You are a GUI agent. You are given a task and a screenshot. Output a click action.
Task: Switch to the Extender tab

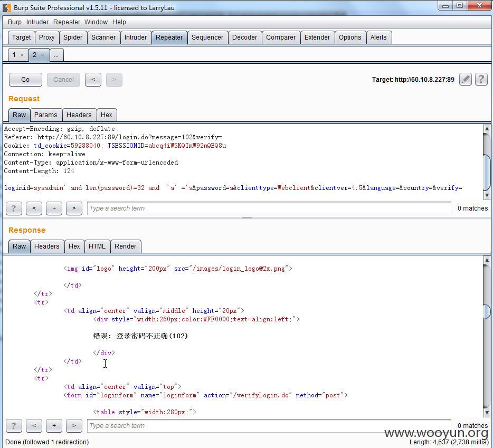tap(317, 37)
